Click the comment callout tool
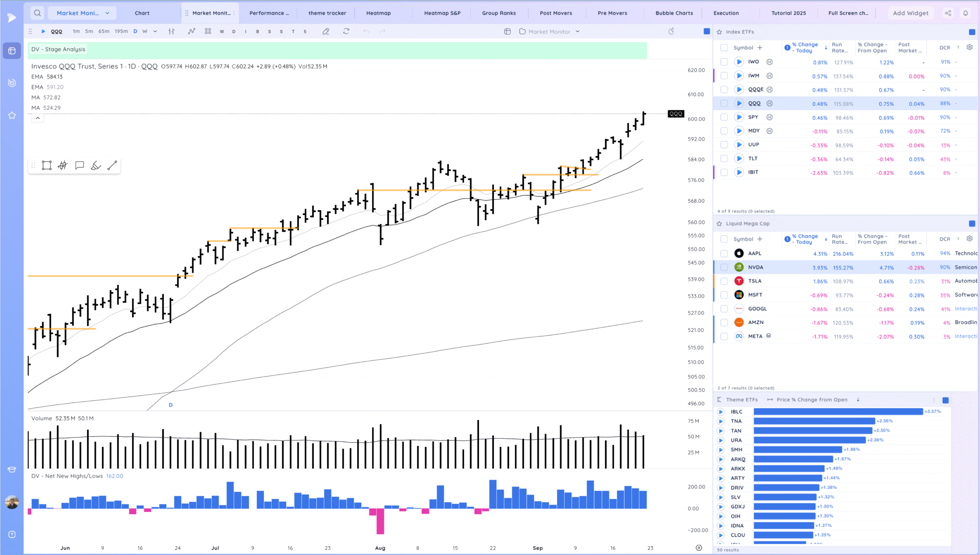The width and height of the screenshot is (980, 555). 80,165
